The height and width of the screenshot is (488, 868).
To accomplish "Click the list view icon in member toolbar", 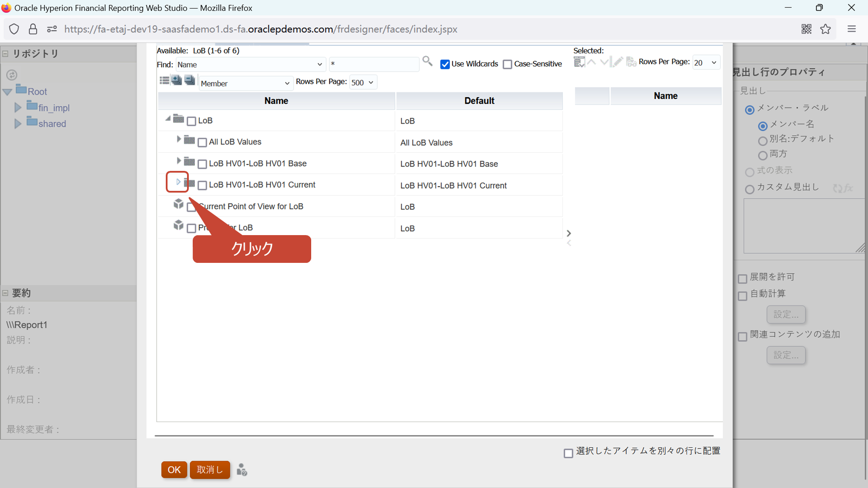I will tap(164, 80).
